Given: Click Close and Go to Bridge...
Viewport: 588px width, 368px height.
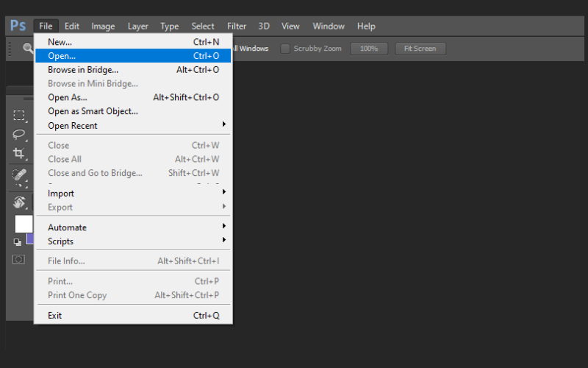Looking at the screenshot, I should coord(133,173).
